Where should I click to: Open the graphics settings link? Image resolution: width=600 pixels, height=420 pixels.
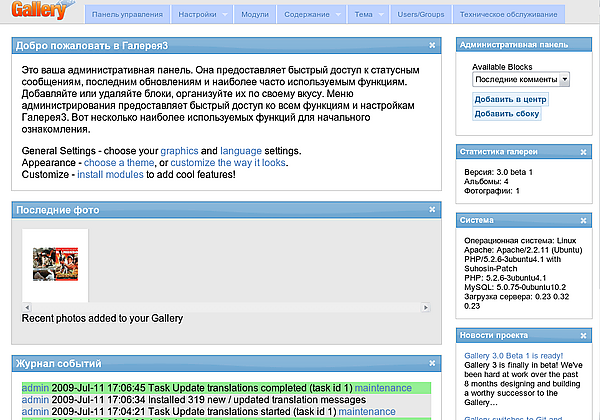pyautogui.click(x=179, y=151)
